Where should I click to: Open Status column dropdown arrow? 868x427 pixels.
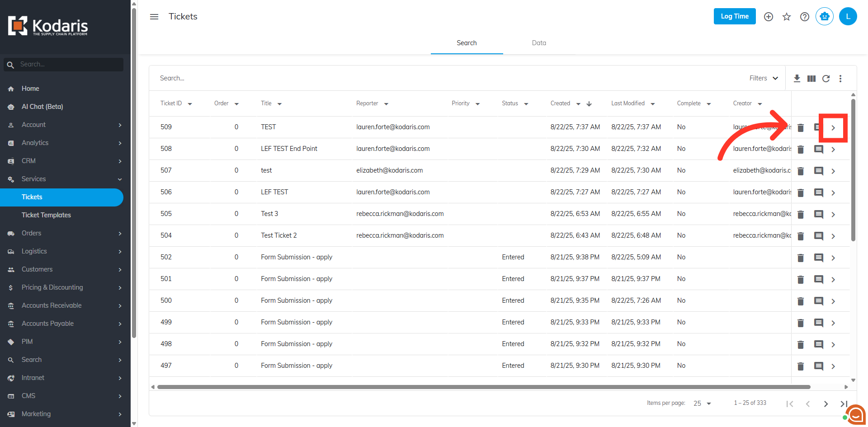click(526, 104)
